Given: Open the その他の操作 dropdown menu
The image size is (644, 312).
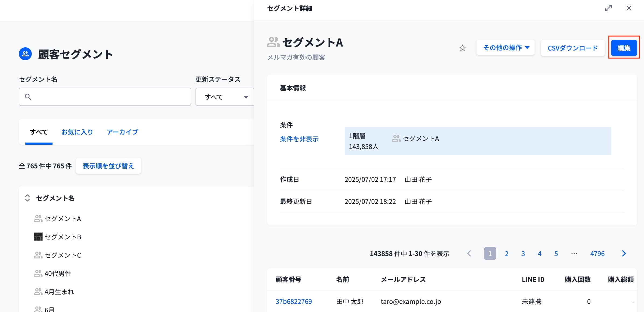Looking at the screenshot, I should coord(505,48).
